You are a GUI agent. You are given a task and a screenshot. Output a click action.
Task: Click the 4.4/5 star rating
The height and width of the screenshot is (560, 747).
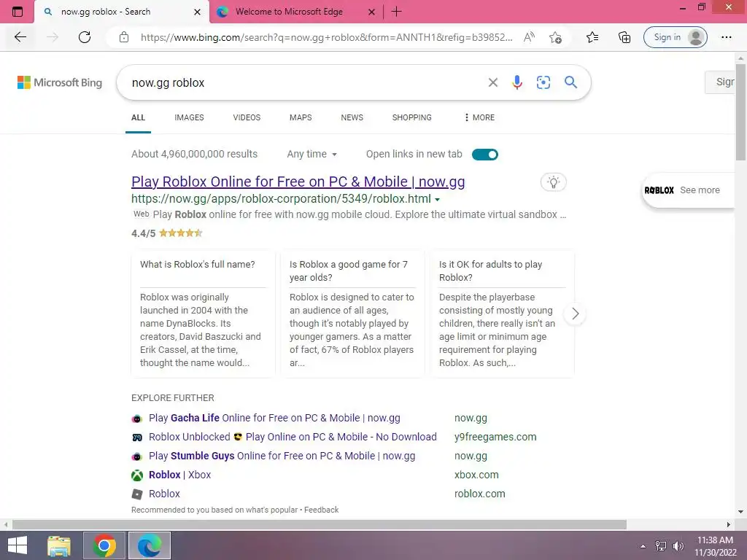[x=167, y=233]
